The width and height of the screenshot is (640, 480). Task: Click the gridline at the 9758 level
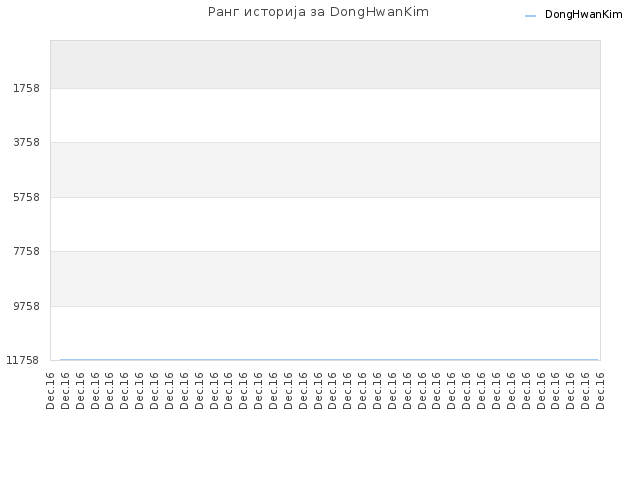(325, 306)
